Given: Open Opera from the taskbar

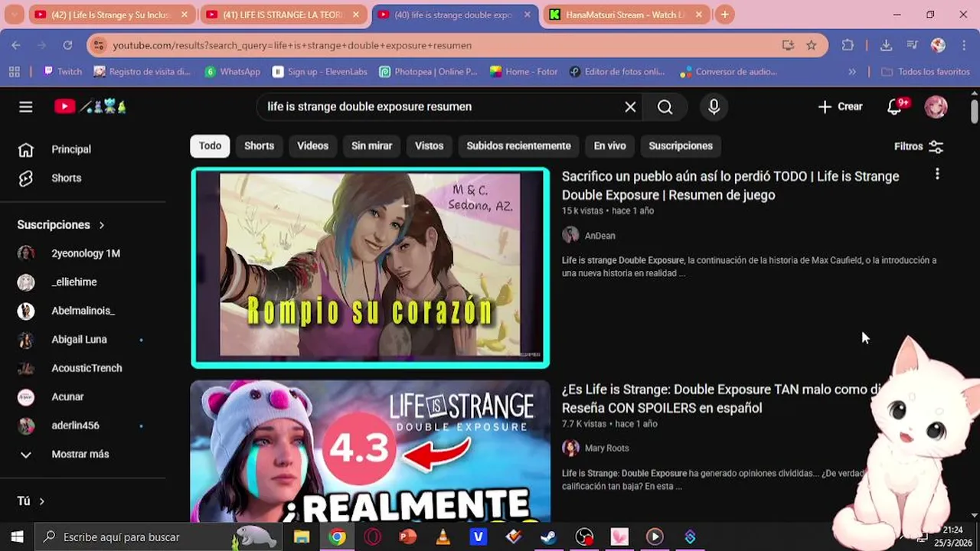Looking at the screenshot, I should click(x=373, y=537).
